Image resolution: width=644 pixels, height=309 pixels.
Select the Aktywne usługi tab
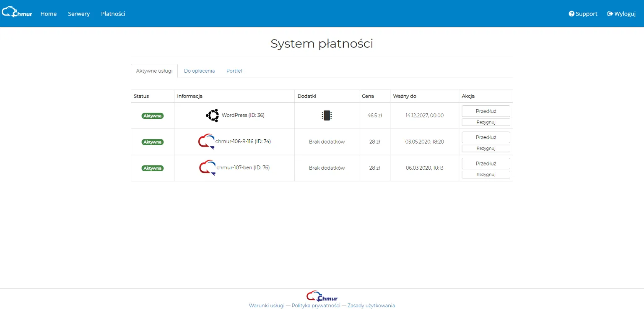click(x=154, y=71)
